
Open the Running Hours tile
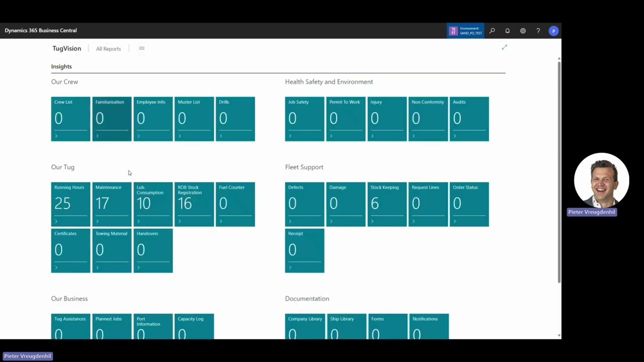(x=70, y=204)
